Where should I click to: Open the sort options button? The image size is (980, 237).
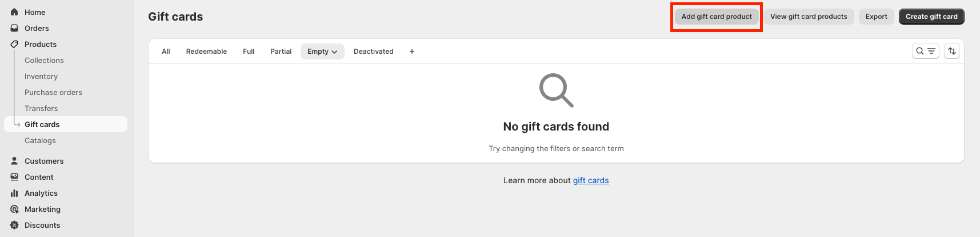(x=952, y=51)
